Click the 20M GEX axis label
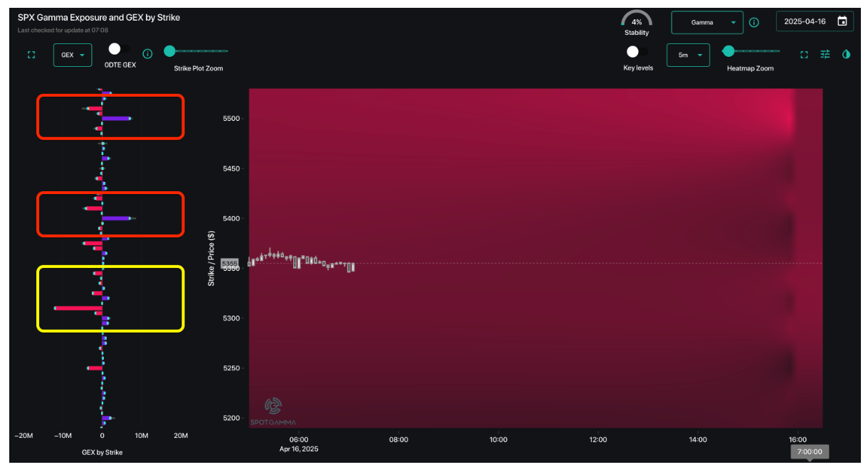This screenshot has width=868, height=472. (x=181, y=436)
